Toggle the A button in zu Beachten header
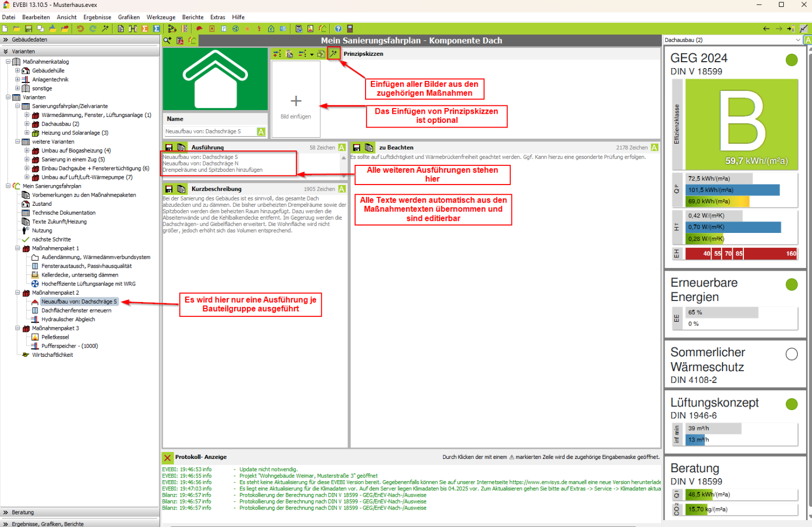Image resolution: width=812 pixels, height=527 pixels. tap(654, 148)
